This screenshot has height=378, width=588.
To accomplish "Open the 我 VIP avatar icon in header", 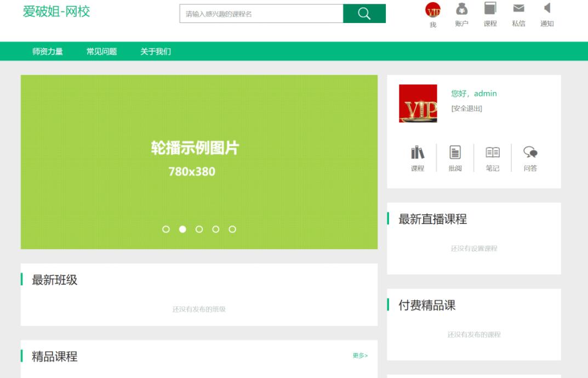I will tap(433, 10).
